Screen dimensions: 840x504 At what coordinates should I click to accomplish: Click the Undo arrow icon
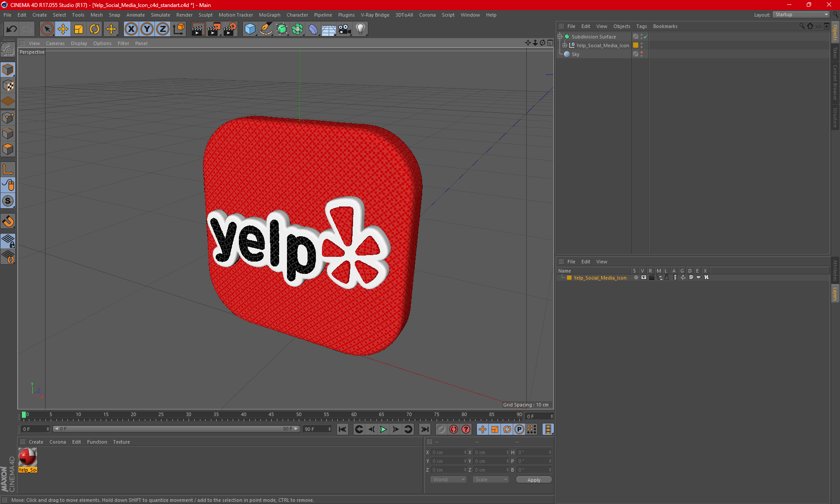pos(11,29)
